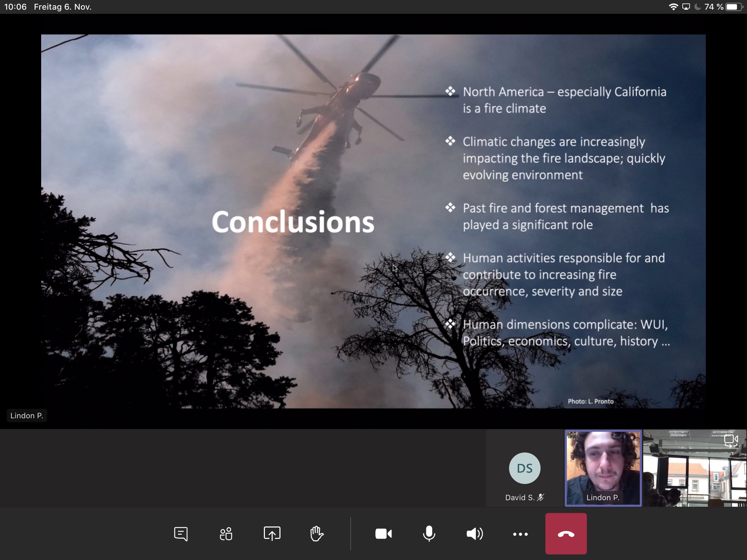
Task: Toggle the camera on or off
Action: [384, 534]
